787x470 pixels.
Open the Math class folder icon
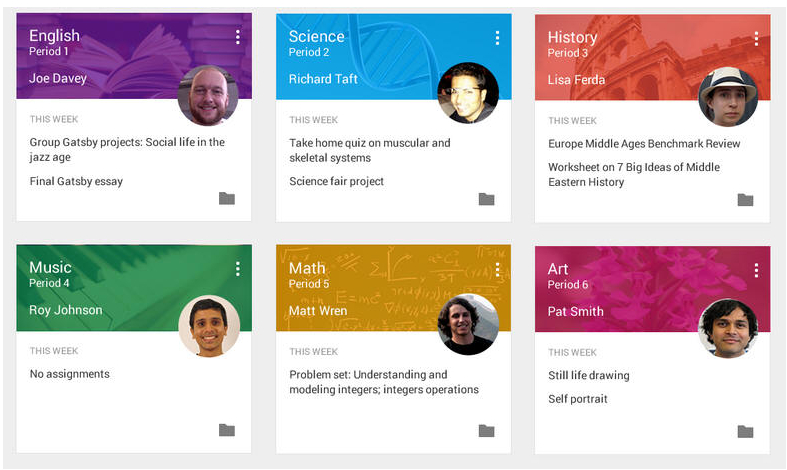(x=486, y=430)
